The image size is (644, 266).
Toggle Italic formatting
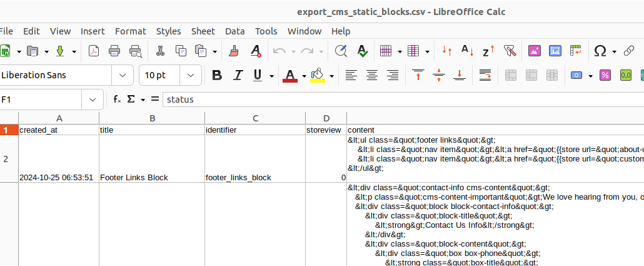tap(238, 76)
